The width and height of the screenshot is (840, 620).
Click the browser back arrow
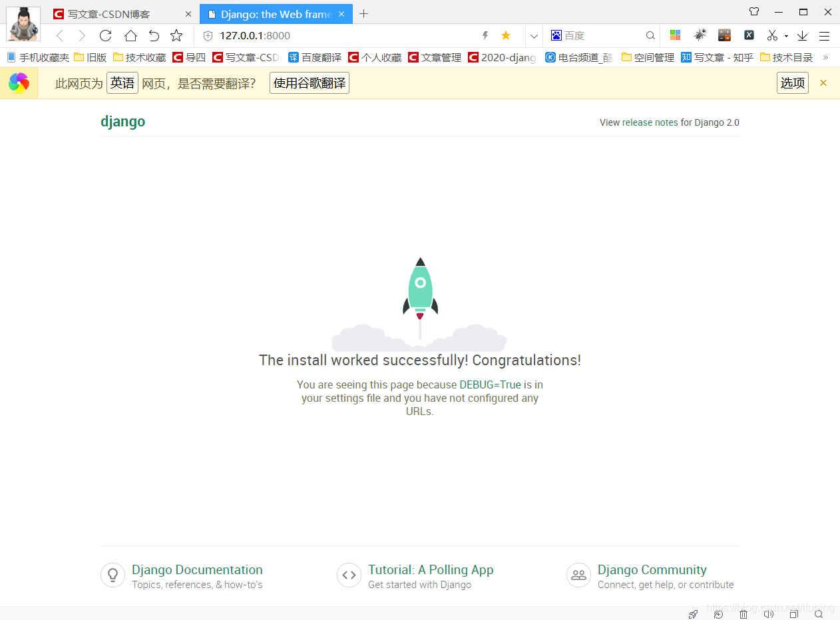[x=60, y=36]
